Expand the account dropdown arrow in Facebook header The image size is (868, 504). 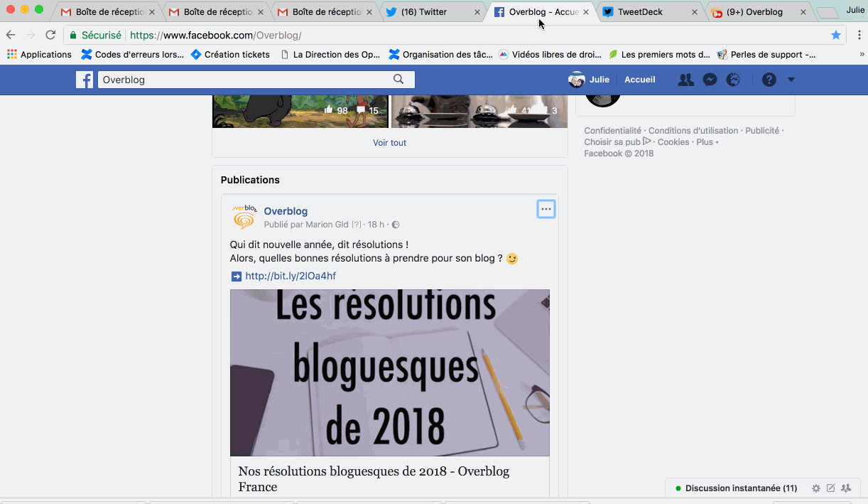pos(791,80)
